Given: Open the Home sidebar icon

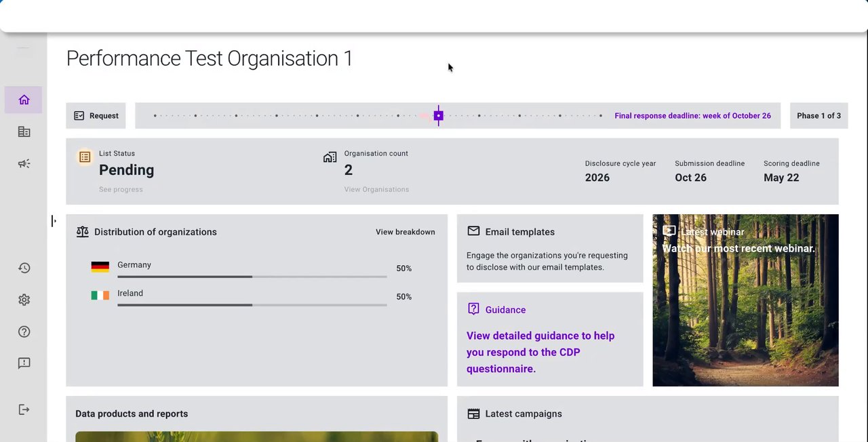Looking at the screenshot, I should pos(24,100).
